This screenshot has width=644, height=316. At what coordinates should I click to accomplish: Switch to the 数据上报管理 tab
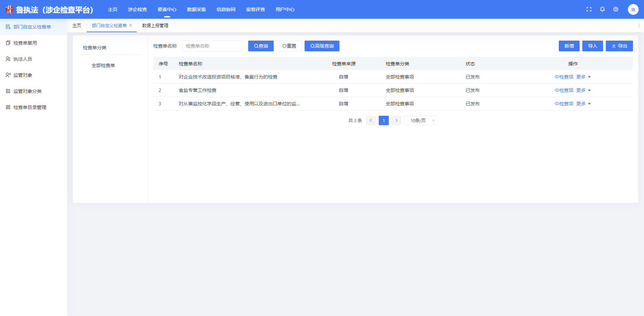tap(155, 25)
